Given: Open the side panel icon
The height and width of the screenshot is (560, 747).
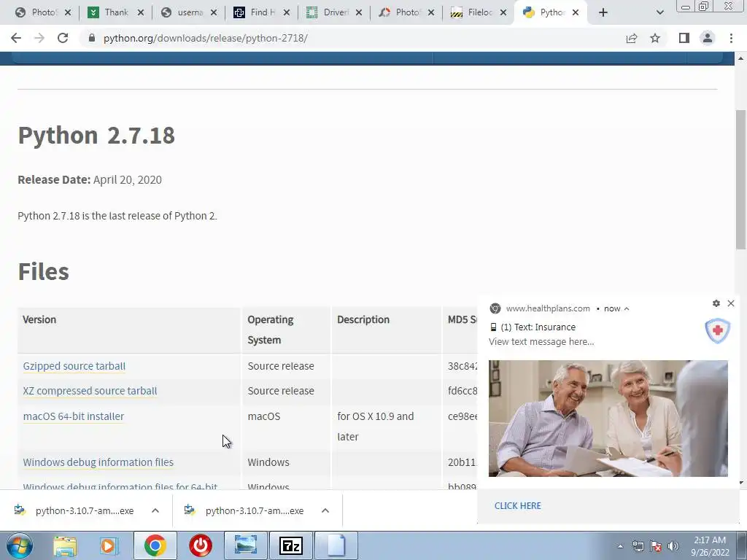Looking at the screenshot, I should pyautogui.click(x=684, y=38).
